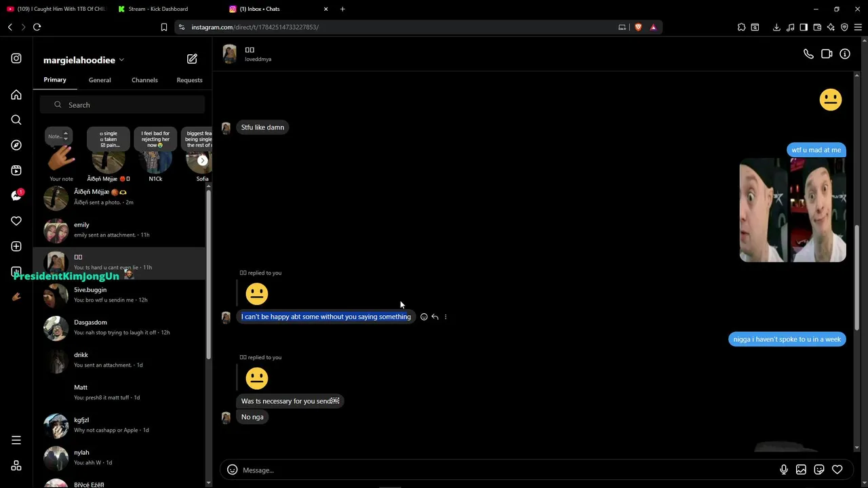The image size is (868, 488).
Task: Switch to the Primary tab
Action: 55,80
